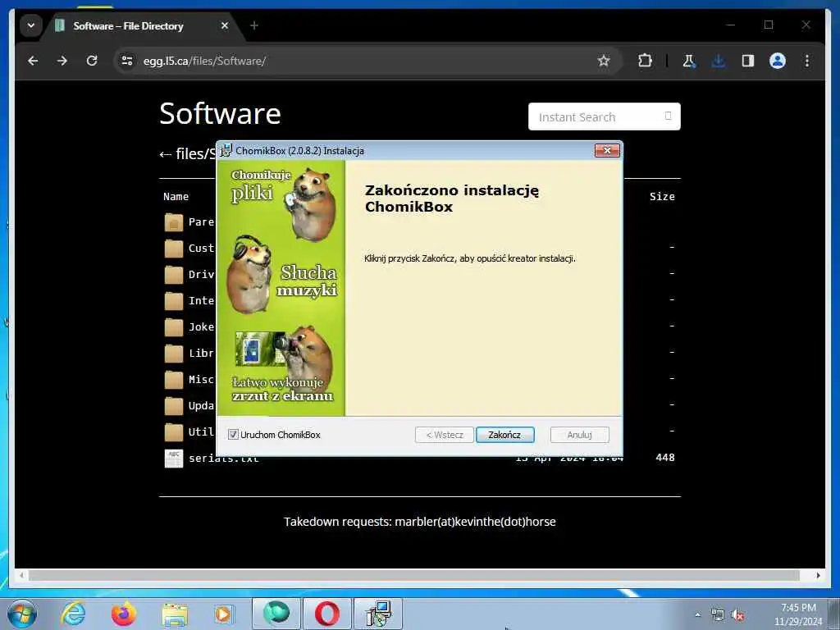Switch to the installer taskbar button
Screen dimensions: 840x630
click(378, 614)
